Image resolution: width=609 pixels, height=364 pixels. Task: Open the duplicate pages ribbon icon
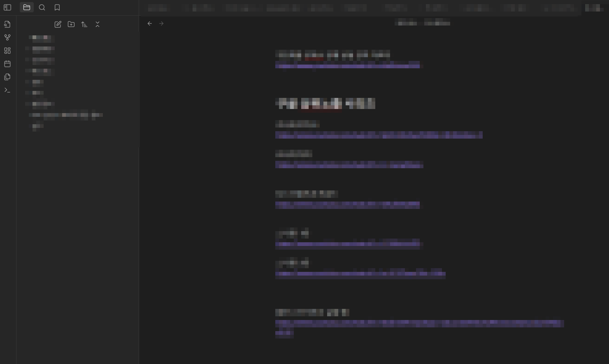click(x=7, y=77)
